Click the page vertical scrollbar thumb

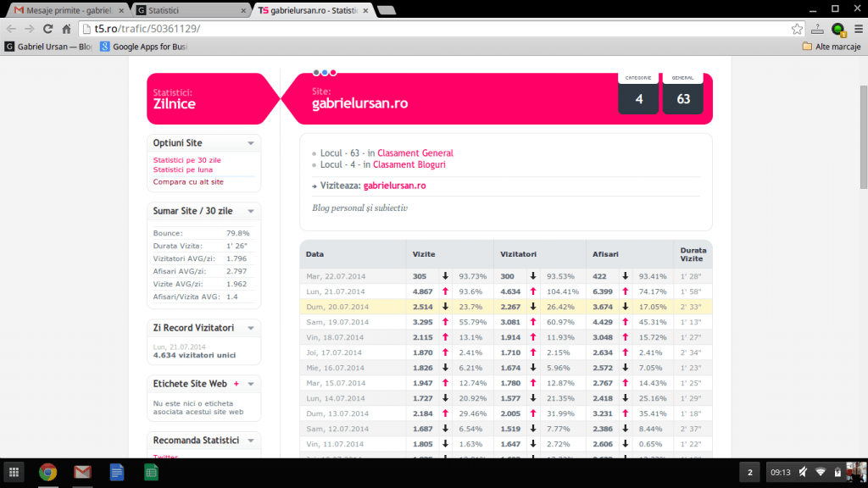pyautogui.click(x=864, y=137)
